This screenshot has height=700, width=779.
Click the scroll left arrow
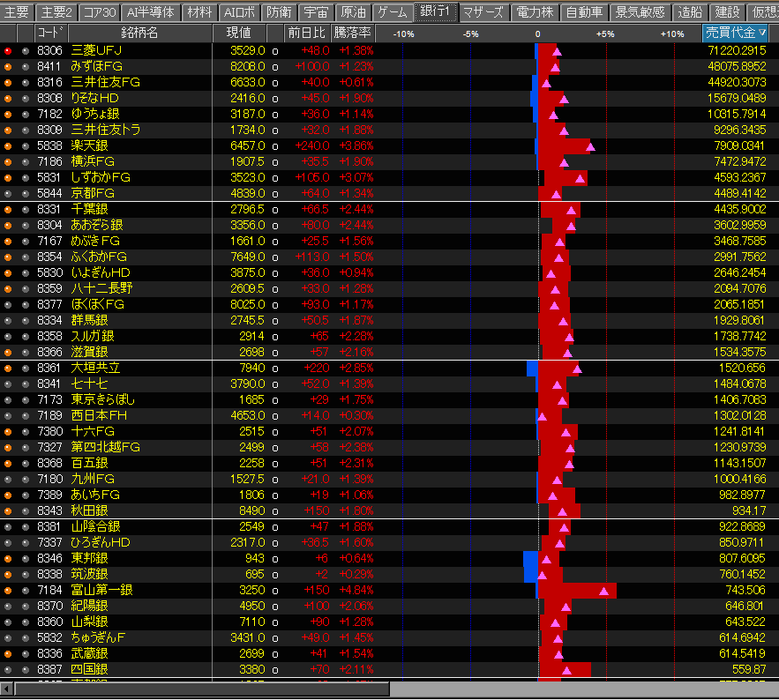point(6,689)
